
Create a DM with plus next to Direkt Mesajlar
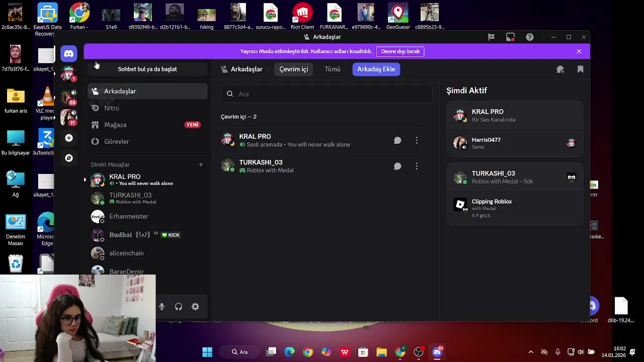(201, 164)
